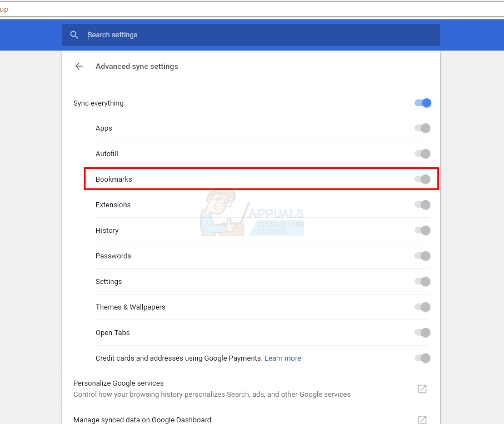Toggle the Passwords sync switch

(x=422, y=256)
